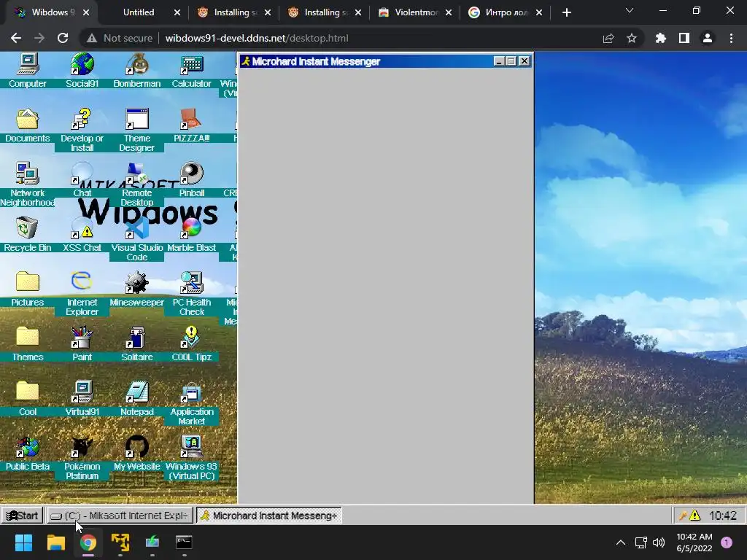Screen dimensions: 747x560
Task: Open the Chrome three-dot menu
Action: pyautogui.click(x=731, y=38)
